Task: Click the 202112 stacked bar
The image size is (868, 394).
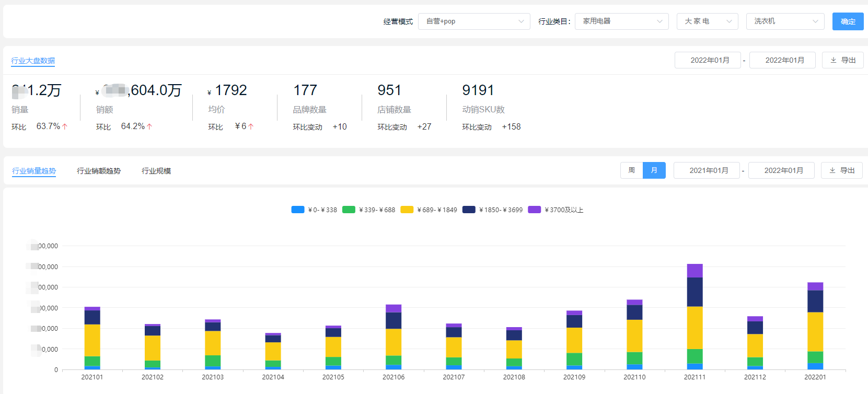Action: coord(755,343)
